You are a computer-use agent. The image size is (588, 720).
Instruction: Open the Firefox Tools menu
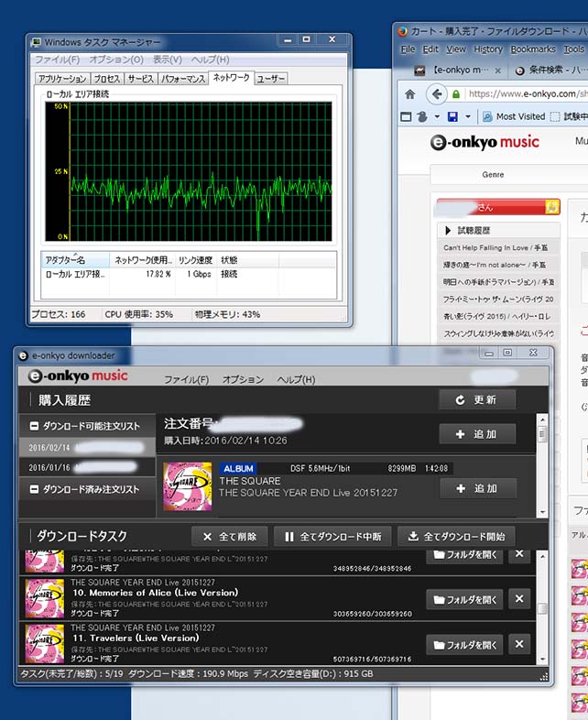click(x=573, y=49)
